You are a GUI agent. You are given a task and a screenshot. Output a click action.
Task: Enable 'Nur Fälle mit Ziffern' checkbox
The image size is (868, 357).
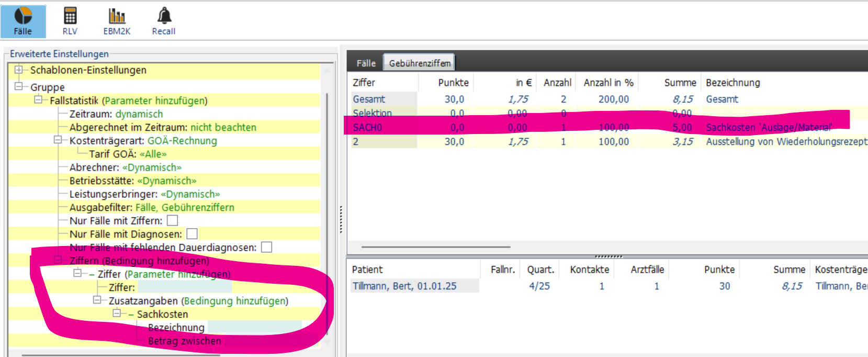(172, 220)
